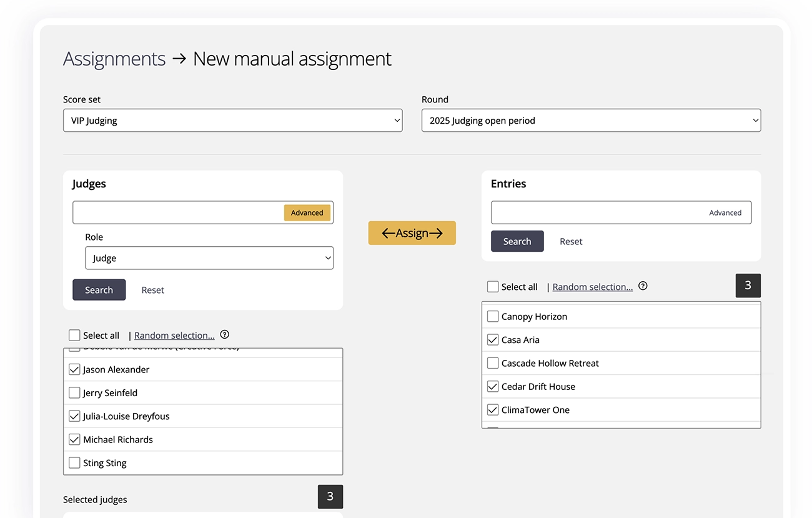Tick Canopy Horizon entry checkbox
The width and height of the screenshot is (812, 518).
493,316
